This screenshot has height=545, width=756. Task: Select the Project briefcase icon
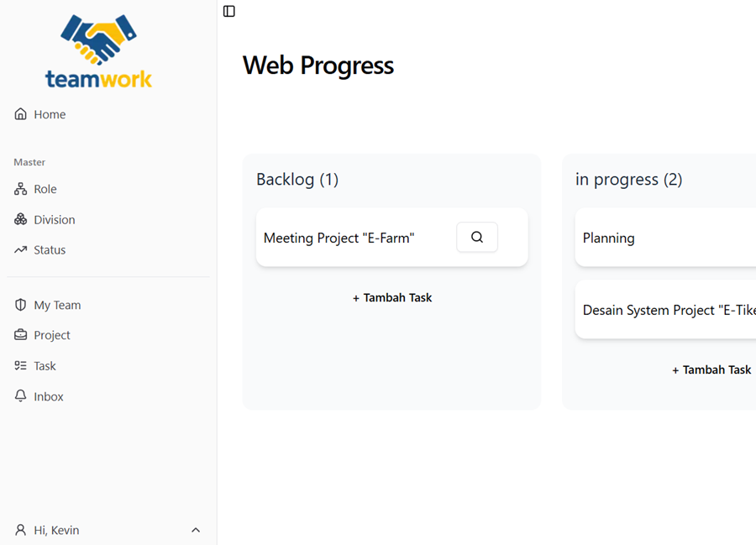coord(19,334)
